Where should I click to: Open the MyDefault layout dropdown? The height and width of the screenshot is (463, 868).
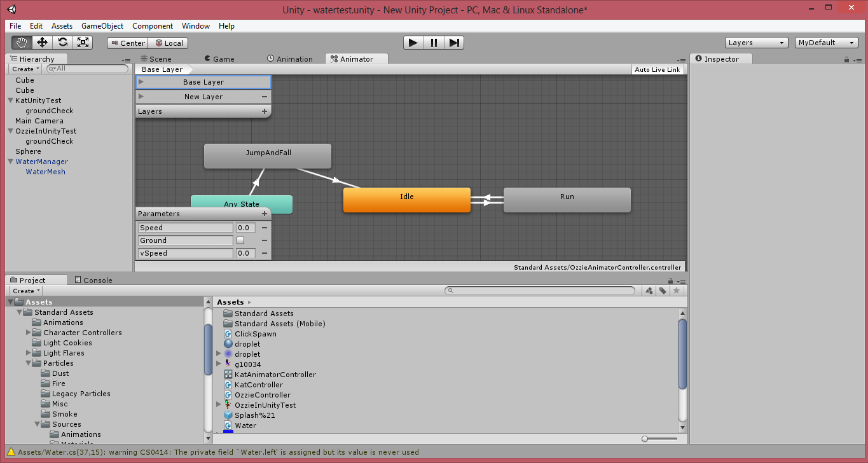pyautogui.click(x=827, y=43)
